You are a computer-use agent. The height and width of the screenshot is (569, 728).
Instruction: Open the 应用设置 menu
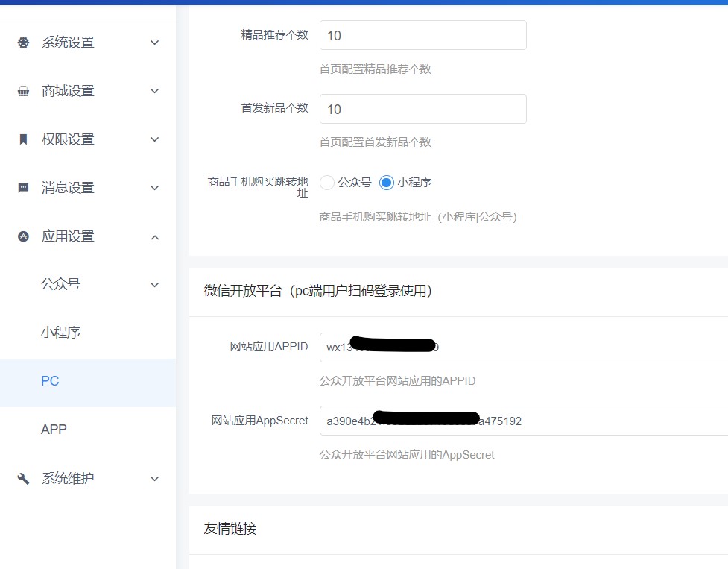[88, 236]
